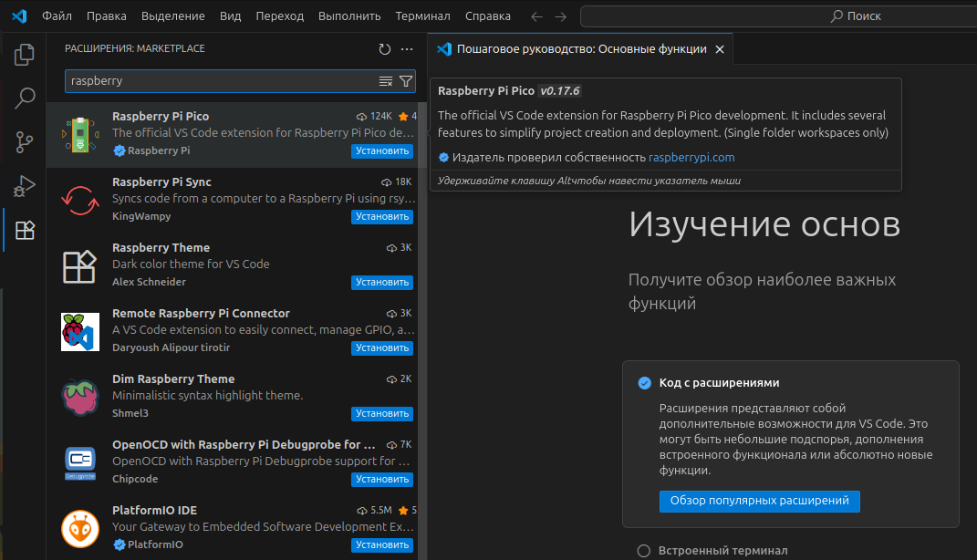This screenshot has width=977, height=560.
Task: Click the Alex Schneider publisher name
Action: tap(149, 282)
